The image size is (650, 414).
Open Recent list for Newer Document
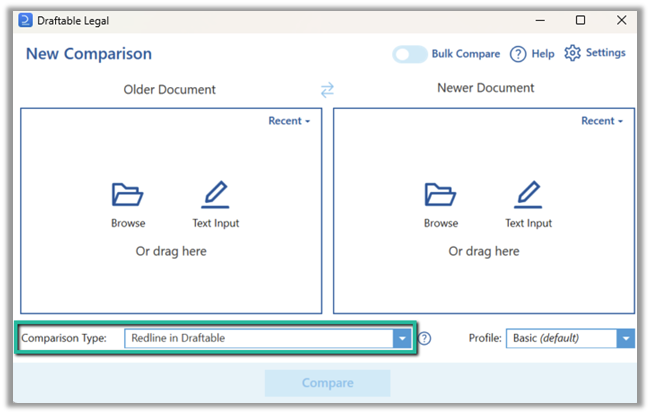point(602,121)
